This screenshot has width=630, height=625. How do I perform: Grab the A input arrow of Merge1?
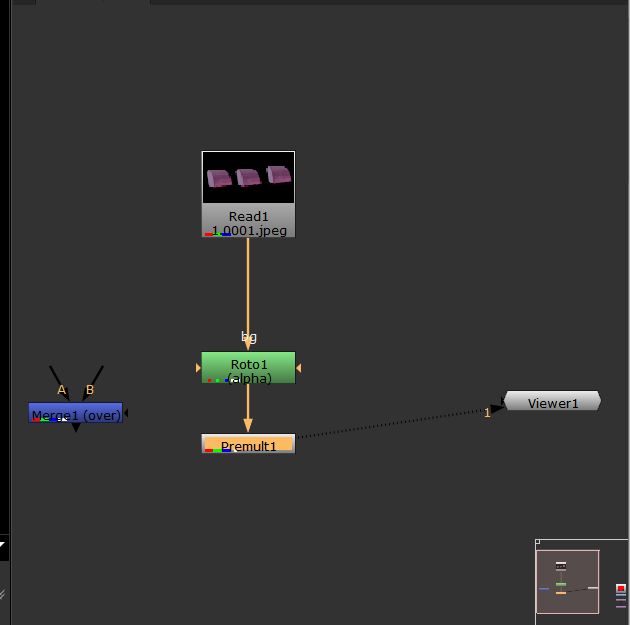click(x=60, y=384)
